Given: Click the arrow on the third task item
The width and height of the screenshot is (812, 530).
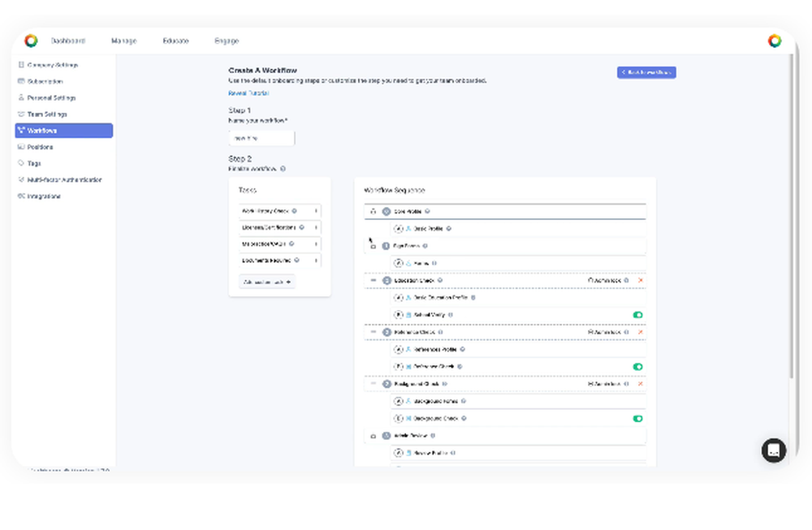Looking at the screenshot, I should [x=316, y=243].
